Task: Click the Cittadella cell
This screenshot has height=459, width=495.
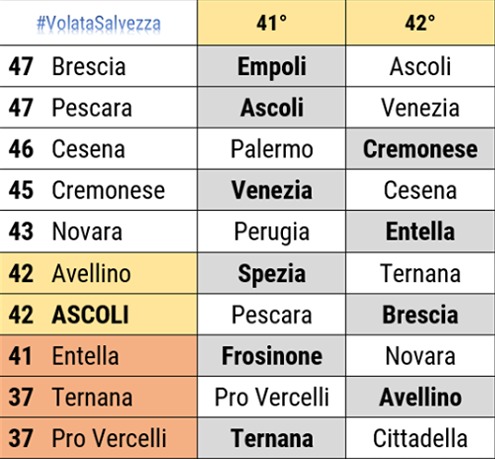Action: tap(420, 438)
